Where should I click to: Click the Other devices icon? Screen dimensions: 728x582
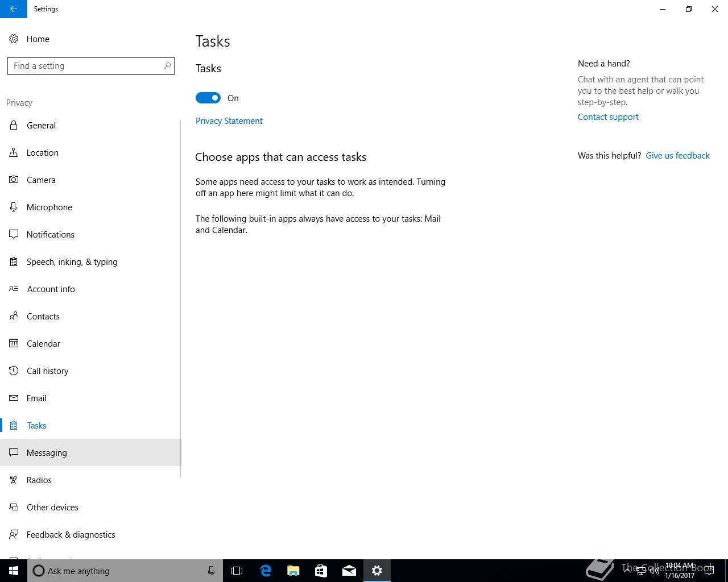coord(14,507)
